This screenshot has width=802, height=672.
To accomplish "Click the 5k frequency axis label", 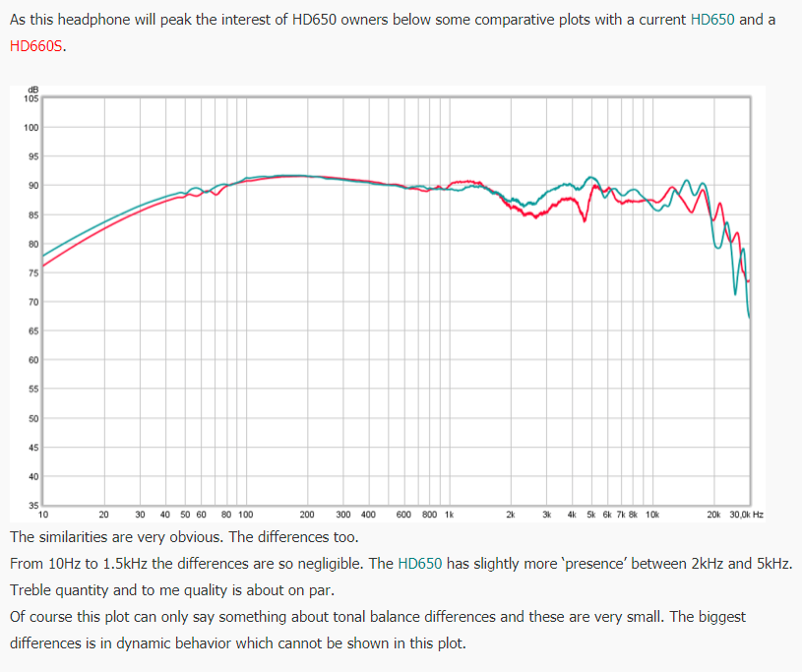I will (590, 515).
